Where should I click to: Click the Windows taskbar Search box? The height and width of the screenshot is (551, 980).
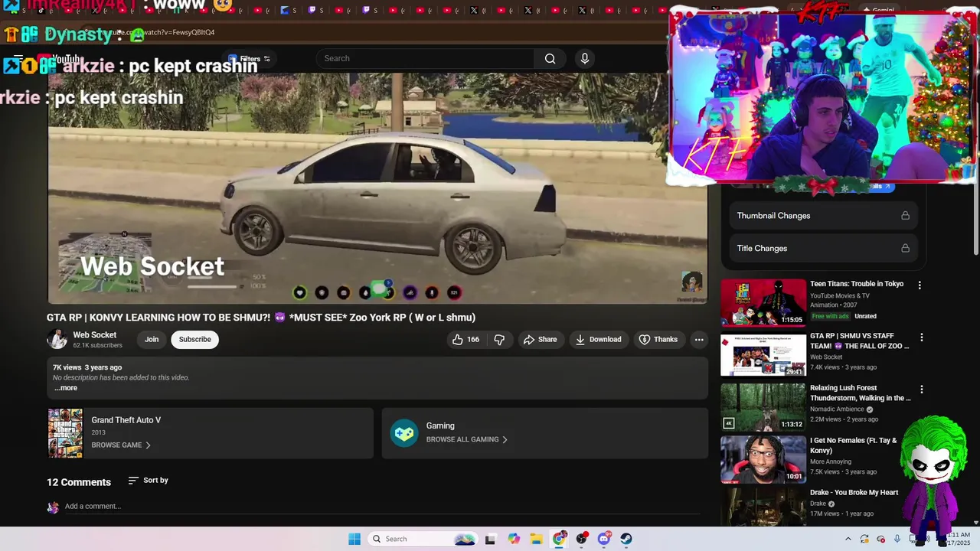pos(422,539)
